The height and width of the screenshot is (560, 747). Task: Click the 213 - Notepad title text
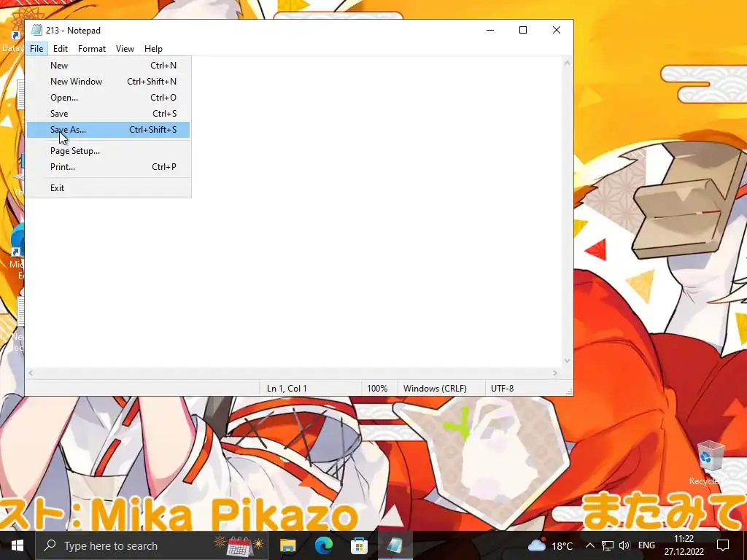point(74,31)
